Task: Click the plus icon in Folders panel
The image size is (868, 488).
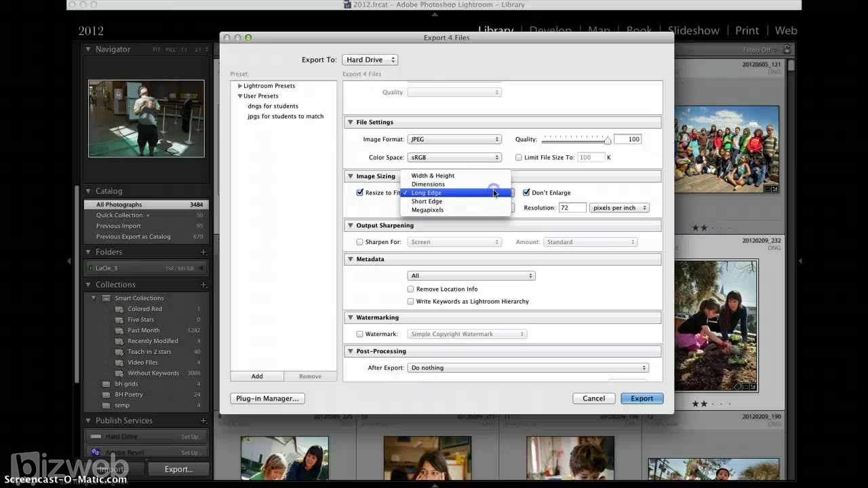Action: point(203,252)
